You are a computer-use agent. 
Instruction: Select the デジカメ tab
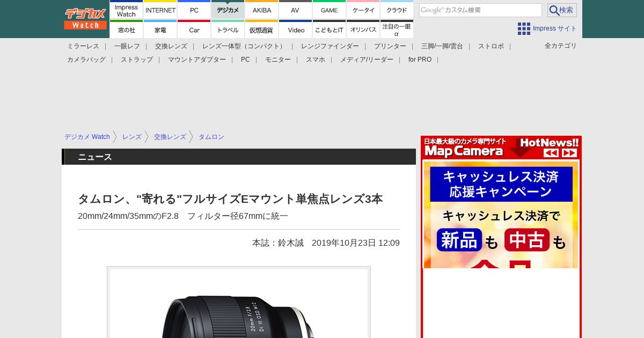click(228, 10)
